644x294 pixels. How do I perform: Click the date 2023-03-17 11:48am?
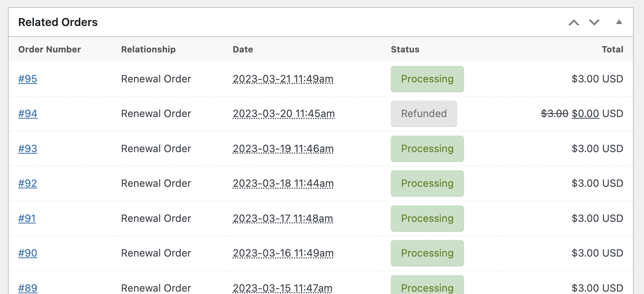coord(283,218)
